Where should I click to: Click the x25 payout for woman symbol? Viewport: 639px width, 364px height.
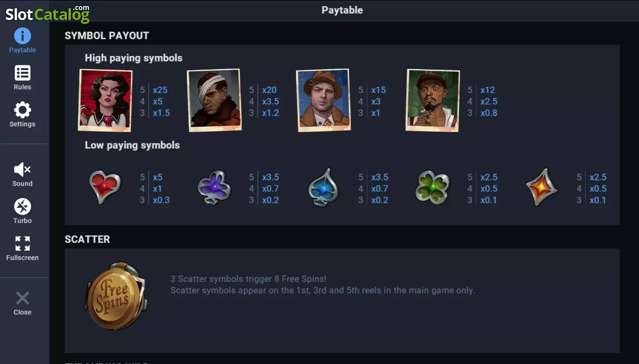coord(160,90)
